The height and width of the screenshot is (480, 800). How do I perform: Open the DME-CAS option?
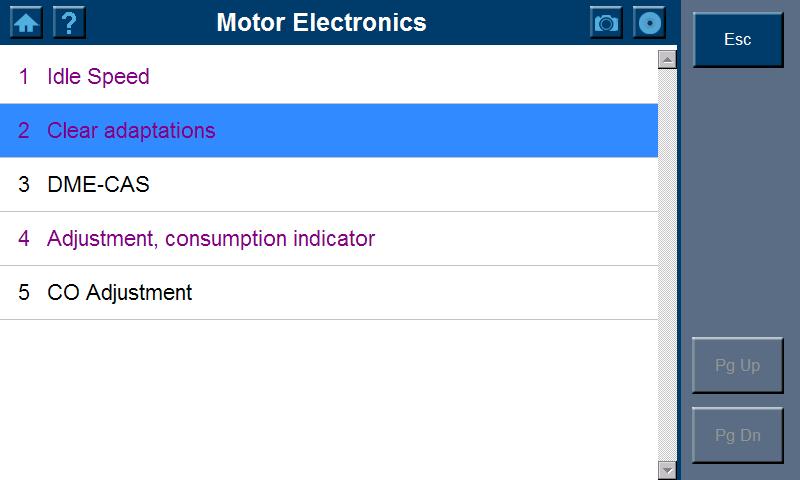(x=98, y=185)
